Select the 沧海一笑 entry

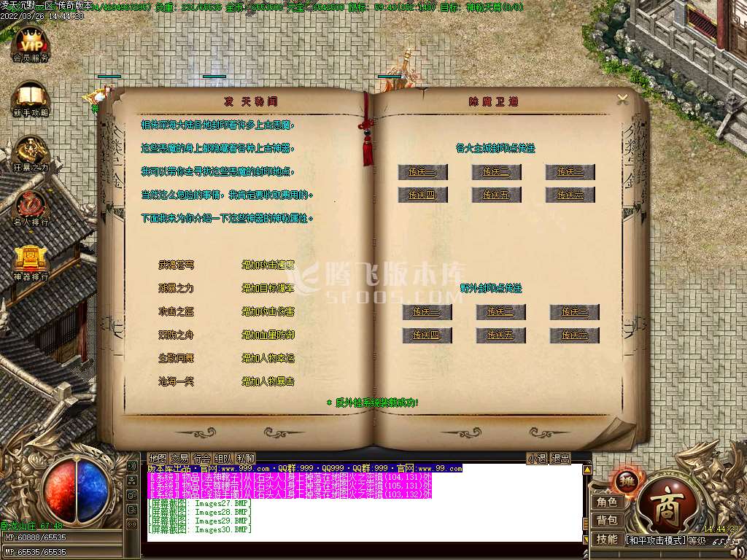point(177,381)
